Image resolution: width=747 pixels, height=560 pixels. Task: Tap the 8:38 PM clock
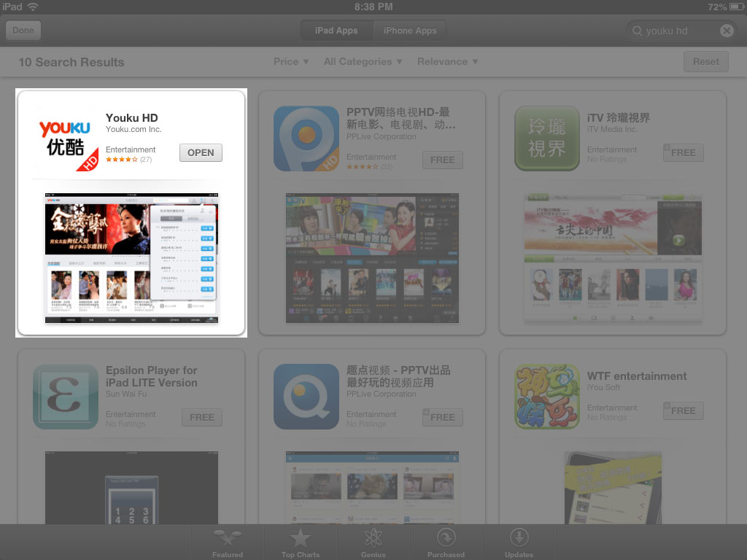373,7
